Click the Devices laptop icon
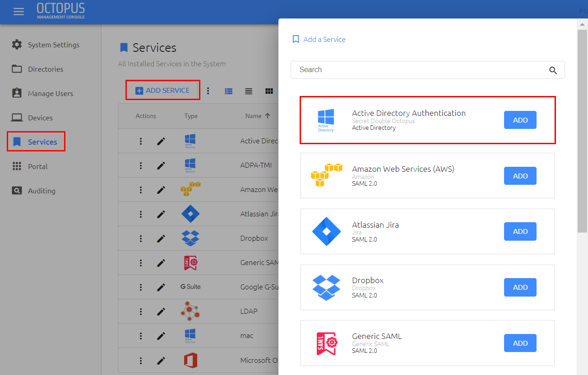The image size is (588, 375). click(17, 118)
